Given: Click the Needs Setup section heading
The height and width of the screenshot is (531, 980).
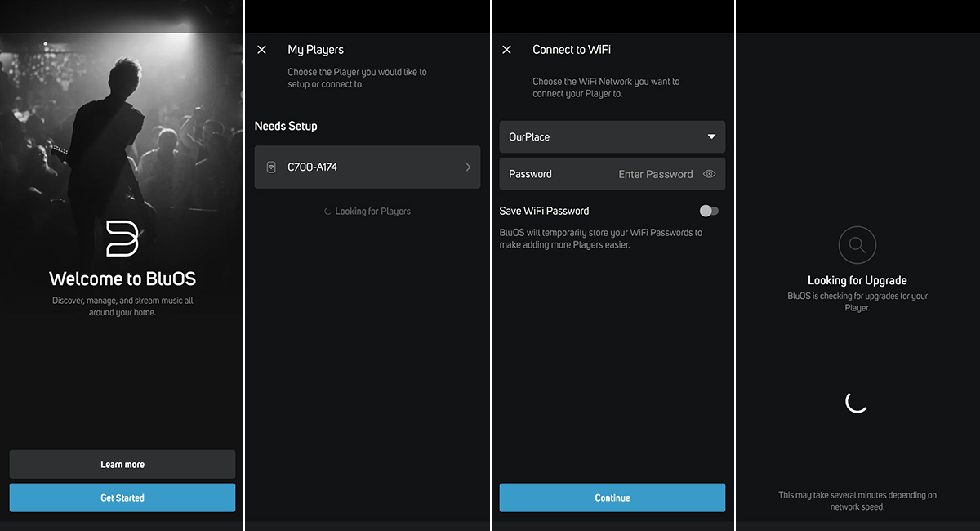Looking at the screenshot, I should 286,126.
